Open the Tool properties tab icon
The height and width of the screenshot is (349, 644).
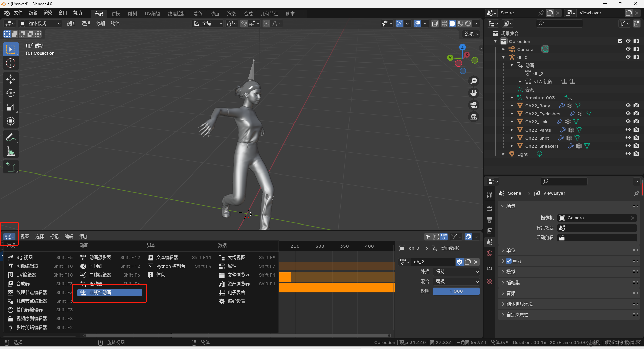489,195
